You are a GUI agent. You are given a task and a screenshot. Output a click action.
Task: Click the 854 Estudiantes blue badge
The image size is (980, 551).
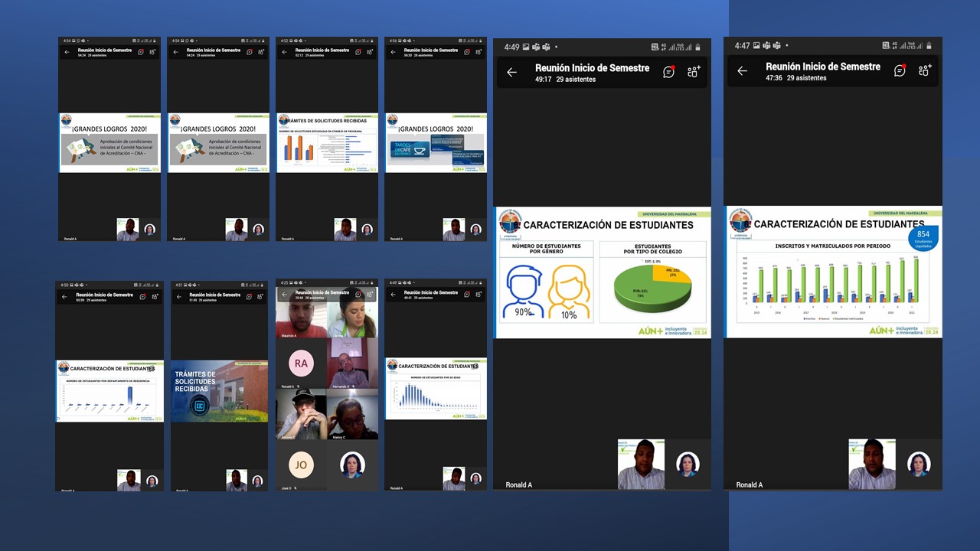pyautogui.click(x=923, y=237)
